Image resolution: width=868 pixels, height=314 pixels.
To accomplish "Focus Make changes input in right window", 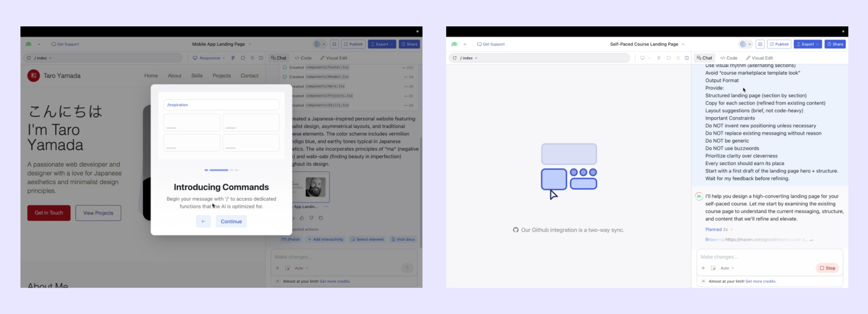I will tap(770, 257).
